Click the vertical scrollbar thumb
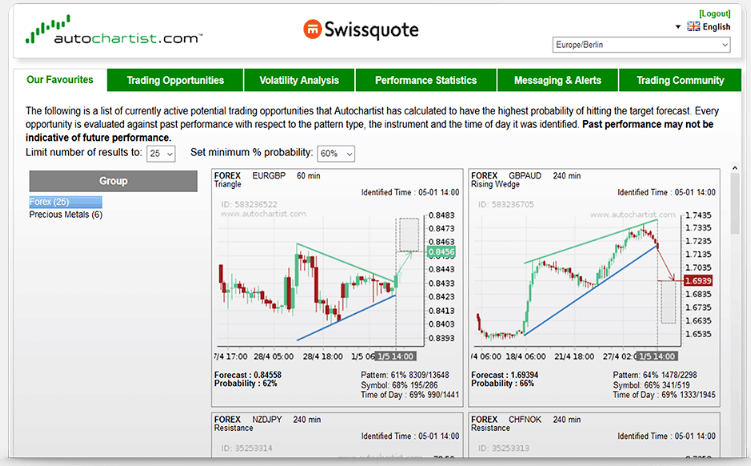Image resolution: width=751 pixels, height=466 pixels. coord(735,204)
